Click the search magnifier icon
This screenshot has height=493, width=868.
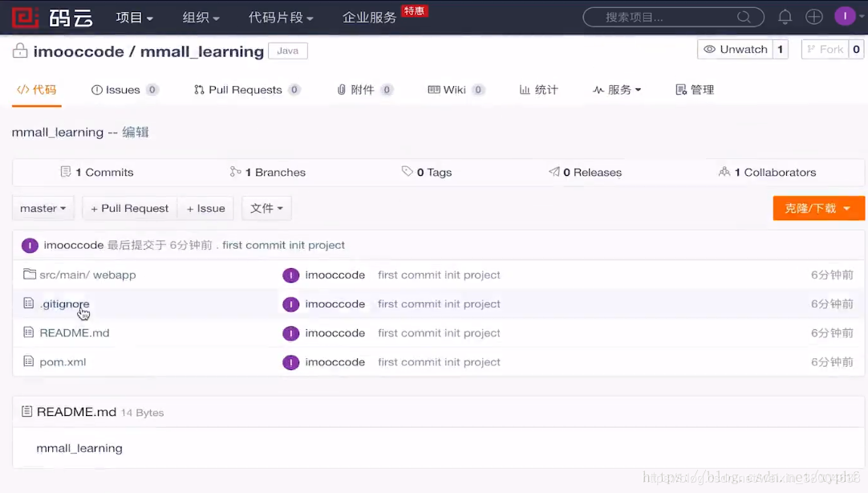[744, 17]
